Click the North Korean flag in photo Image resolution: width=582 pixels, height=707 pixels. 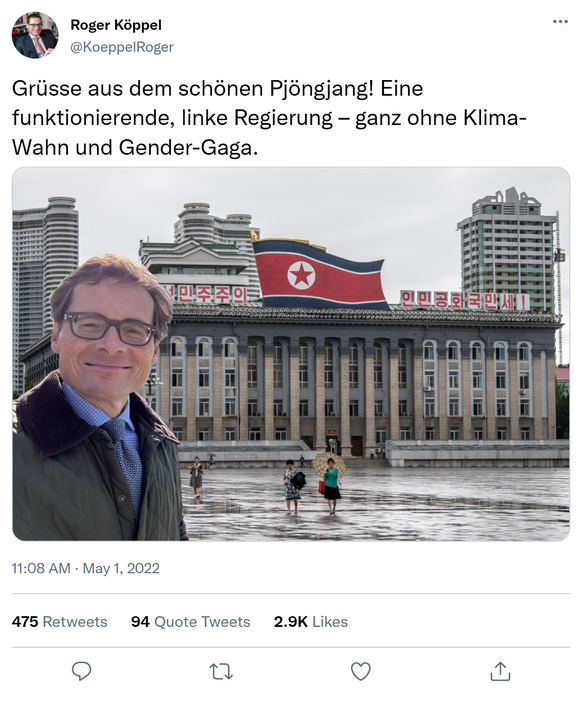point(320,274)
